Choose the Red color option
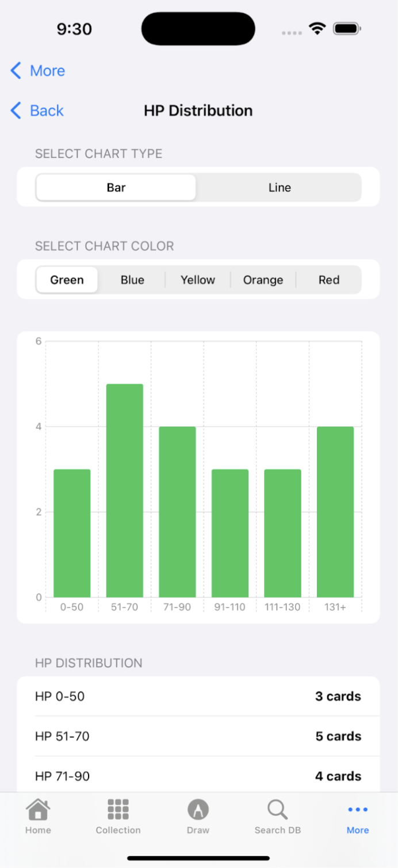The image size is (398, 868). point(328,280)
